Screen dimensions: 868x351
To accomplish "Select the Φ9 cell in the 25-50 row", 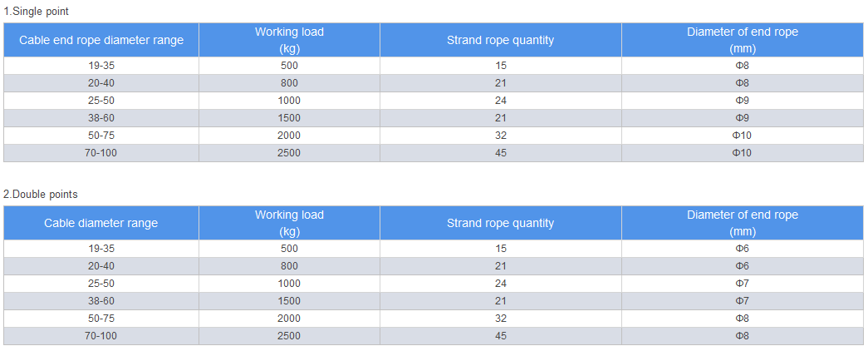I will point(743,101).
